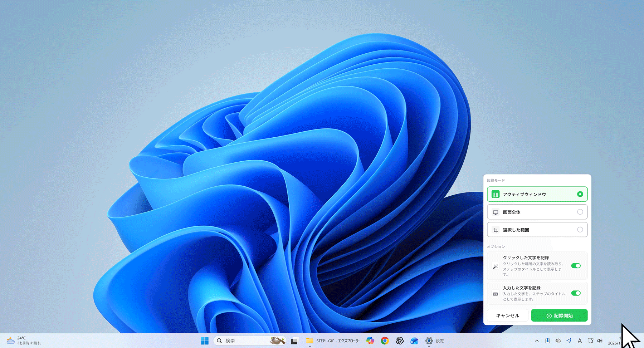Click the network display tray icon
This screenshot has height=348, width=644.
(590, 341)
